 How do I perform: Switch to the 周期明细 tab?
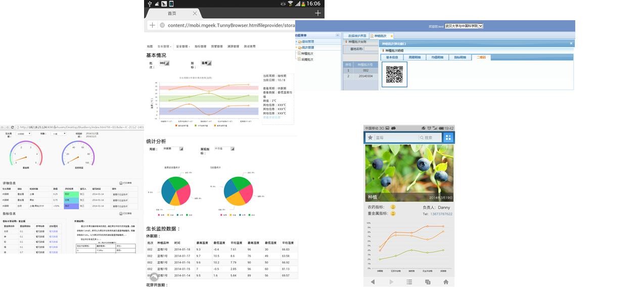tap(414, 58)
